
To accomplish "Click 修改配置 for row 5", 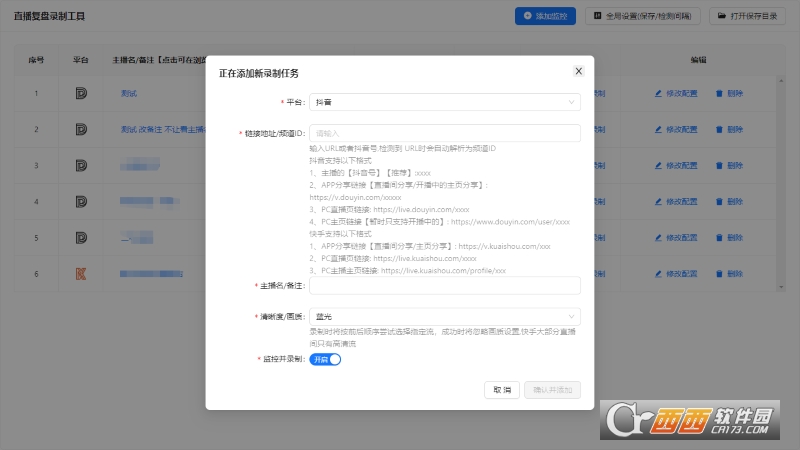I will 676,238.
